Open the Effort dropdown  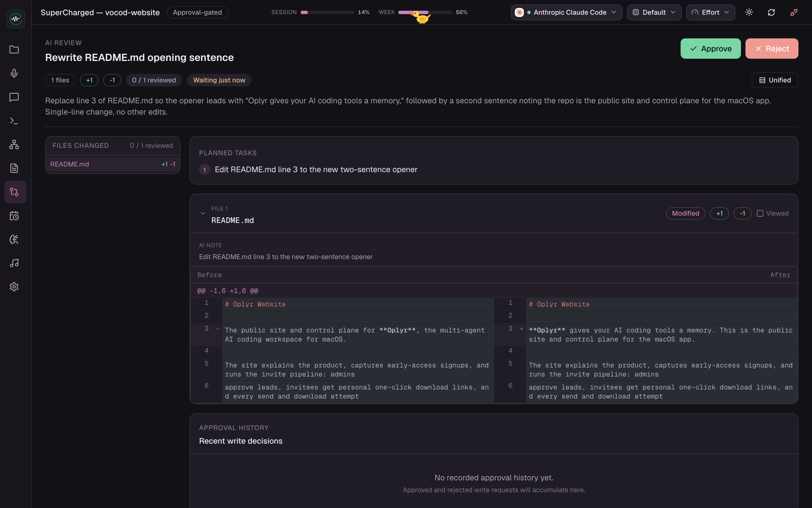tap(710, 12)
